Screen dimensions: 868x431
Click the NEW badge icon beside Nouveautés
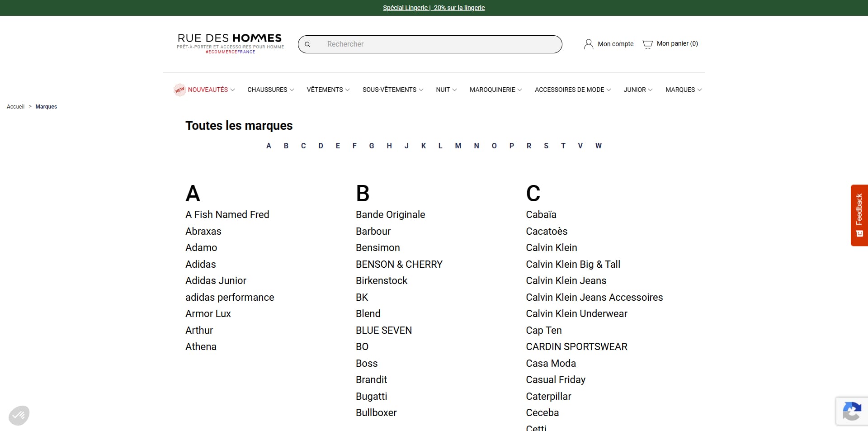[x=179, y=90]
